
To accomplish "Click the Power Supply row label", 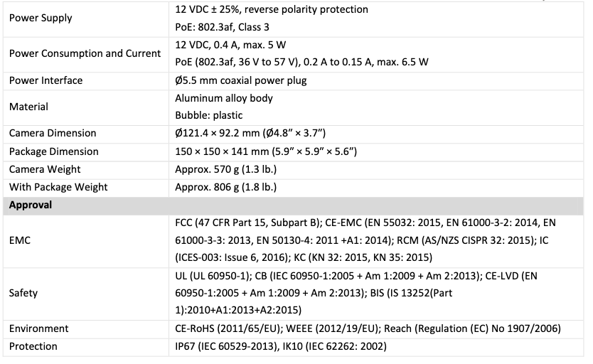I will coord(41,18).
